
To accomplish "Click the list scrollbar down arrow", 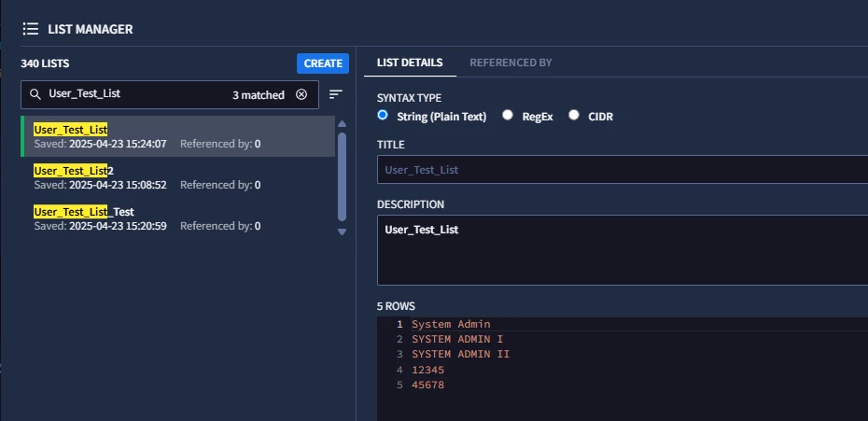I will (x=343, y=232).
